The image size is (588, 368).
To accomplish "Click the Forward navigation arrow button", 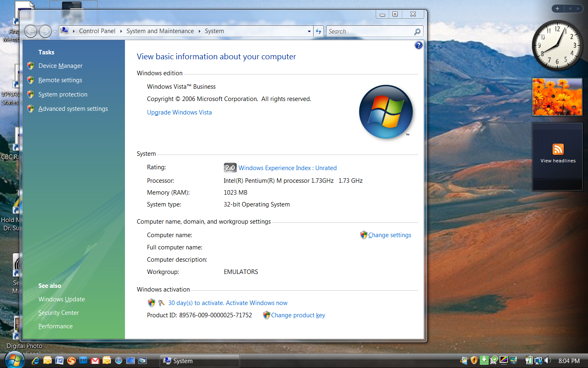I will point(45,31).
